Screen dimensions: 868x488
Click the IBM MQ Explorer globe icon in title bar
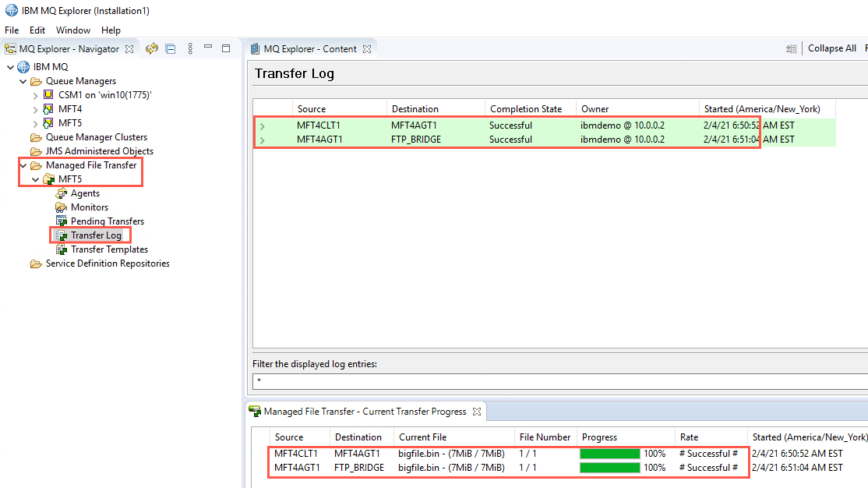pos(11,11)
